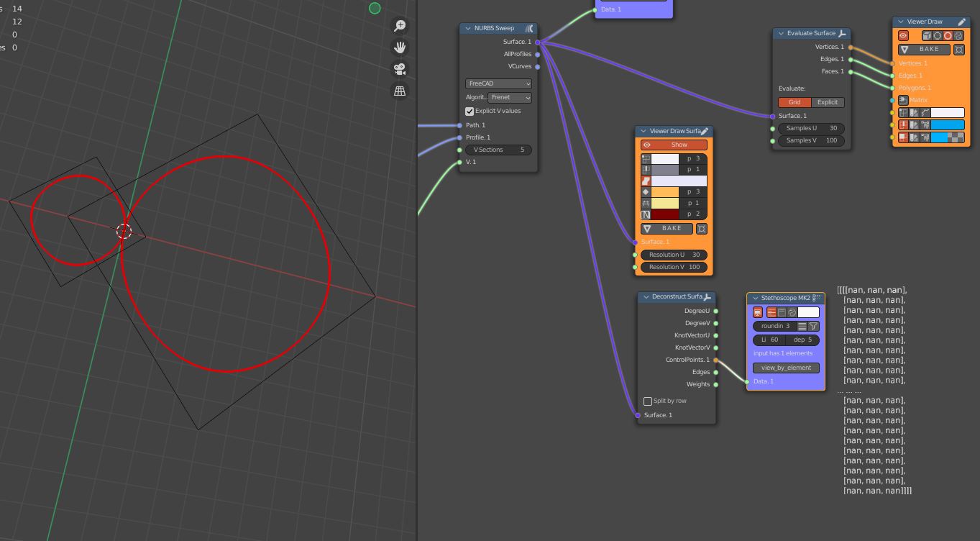Viewport: 980px width, 541px height.
Task: Toggle the Stethoscope MK2 display activation icon
Action: pyautogui.click(x=758, y=312)
